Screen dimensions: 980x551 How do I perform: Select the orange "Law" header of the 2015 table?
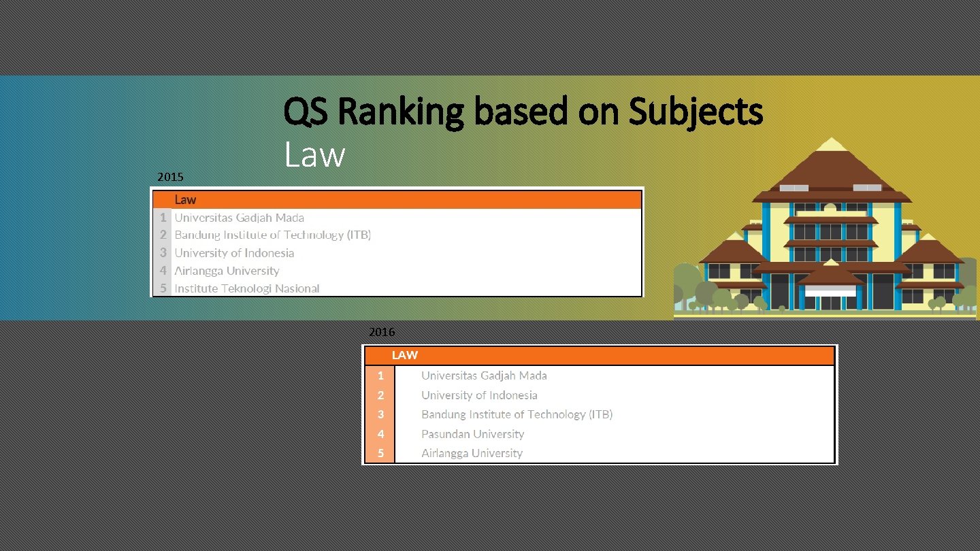pos(397,199)
